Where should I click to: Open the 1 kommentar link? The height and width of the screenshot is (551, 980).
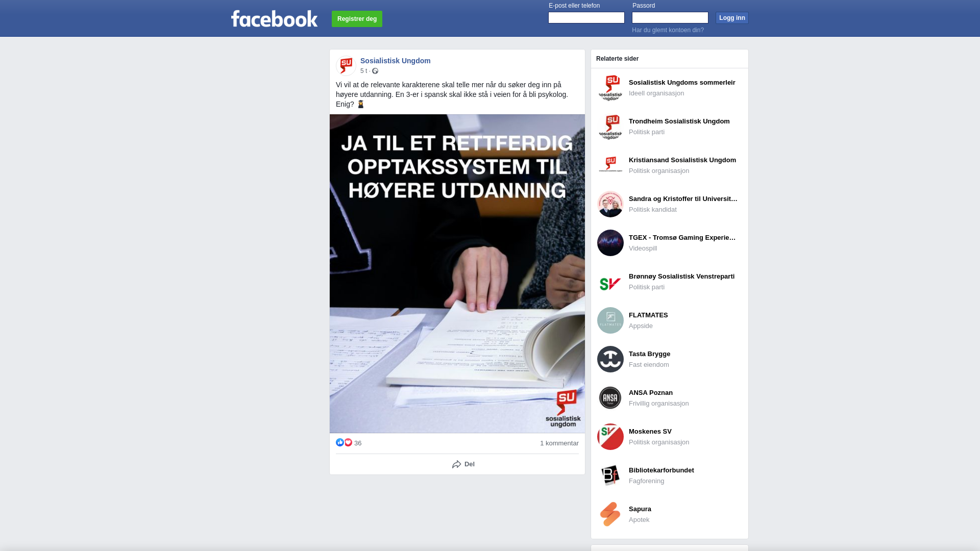559,443
